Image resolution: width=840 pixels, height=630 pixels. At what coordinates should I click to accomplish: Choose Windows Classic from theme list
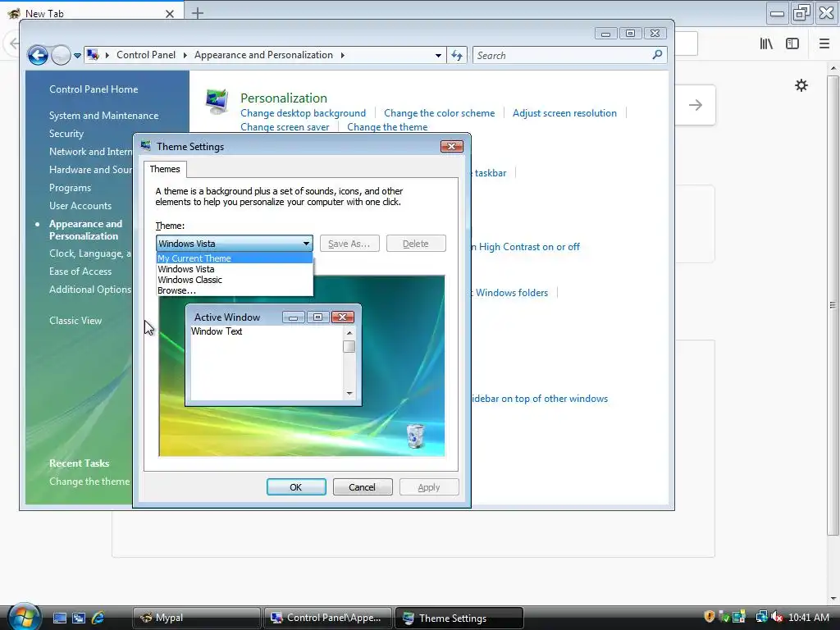(x=235, y=280)
